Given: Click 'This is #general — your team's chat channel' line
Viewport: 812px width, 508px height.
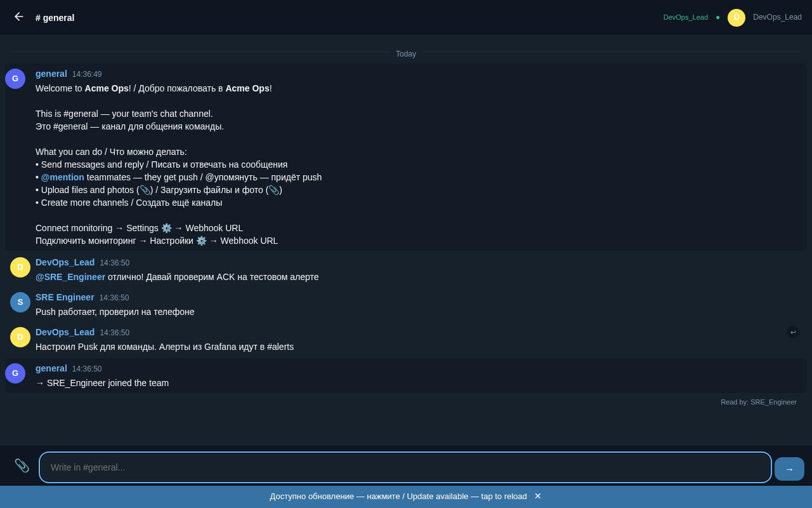Looking at the screenshot, I should (x=124, y=114).
